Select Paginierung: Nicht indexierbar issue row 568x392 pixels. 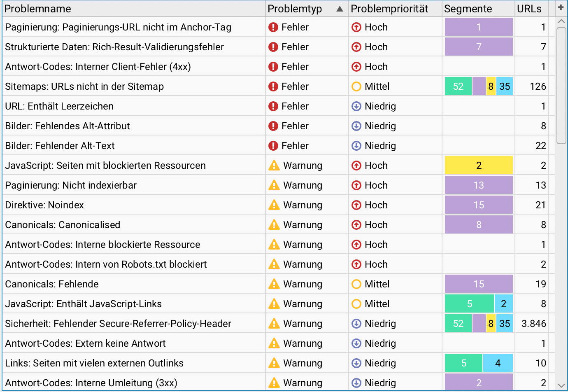[x=278, y=185]
